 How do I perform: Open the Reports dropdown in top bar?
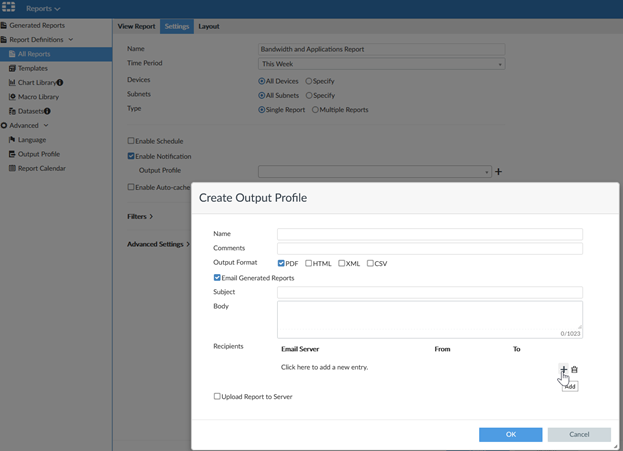pyautogui.click(x=43, y=8)
